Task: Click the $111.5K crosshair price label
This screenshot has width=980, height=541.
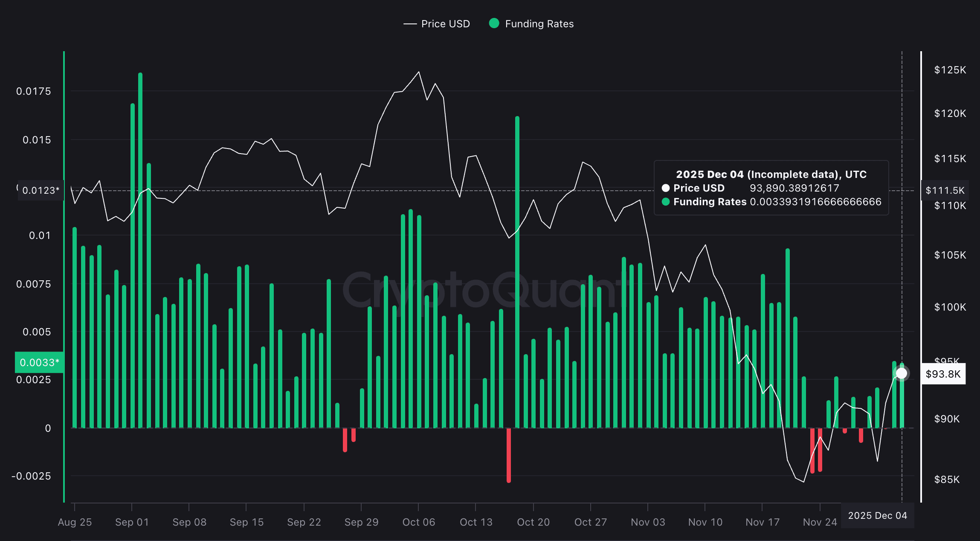Action: tap(945, 190)
